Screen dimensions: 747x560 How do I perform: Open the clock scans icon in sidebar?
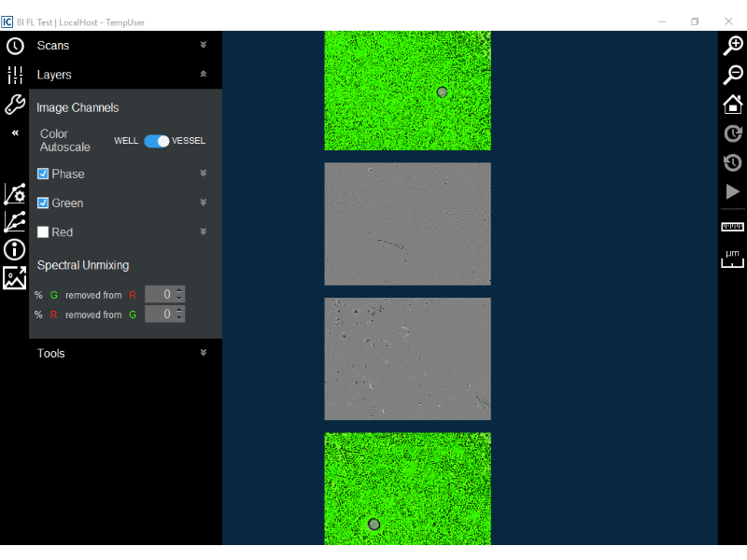click(15, 47)
